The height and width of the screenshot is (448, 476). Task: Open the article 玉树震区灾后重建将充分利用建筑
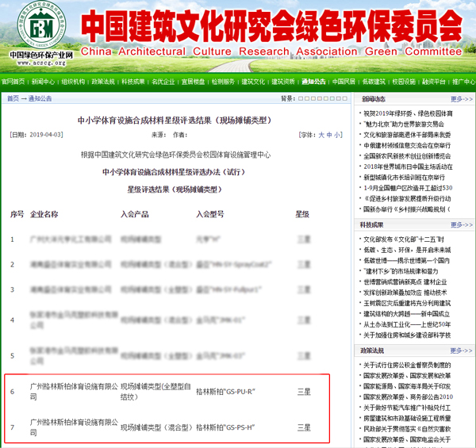coord(407,304)
